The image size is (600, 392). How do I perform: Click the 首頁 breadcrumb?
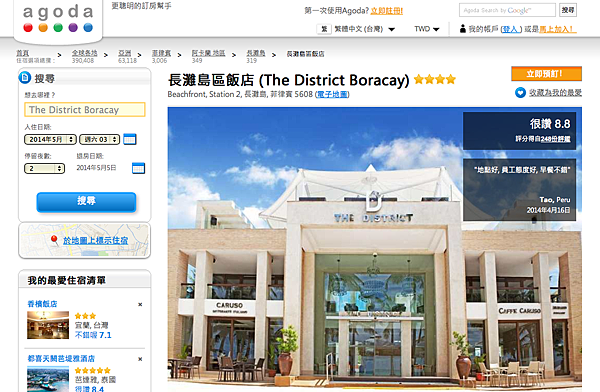[x=23, y=53]
